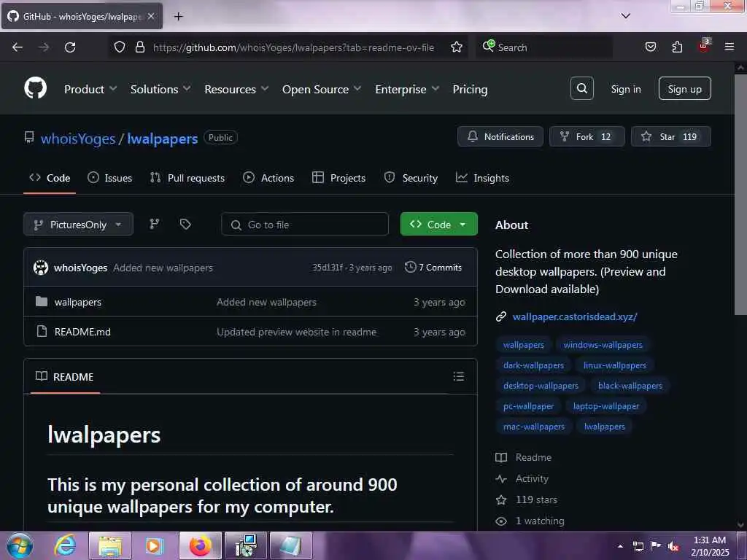Open Firefox extensions puzzle icon
The height and width of the screenshot is (560, 747).
click(677, 47)
